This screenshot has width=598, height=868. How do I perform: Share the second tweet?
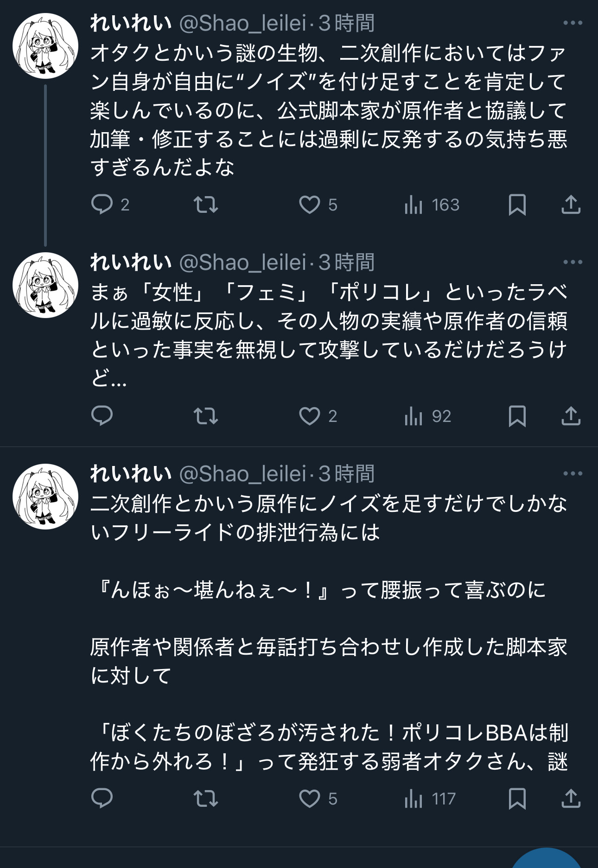tap(571, 416)
